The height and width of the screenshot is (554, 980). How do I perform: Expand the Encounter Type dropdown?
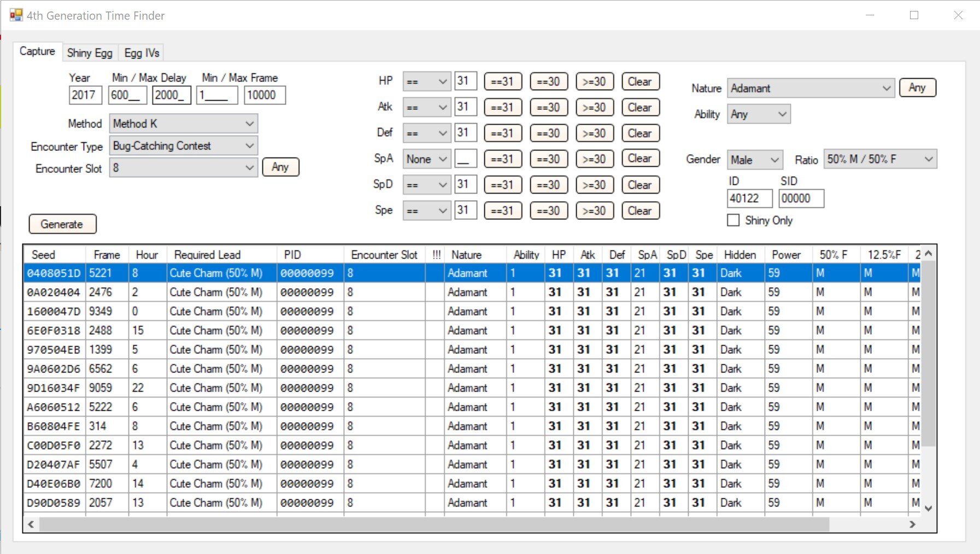[x=183, y=146]
